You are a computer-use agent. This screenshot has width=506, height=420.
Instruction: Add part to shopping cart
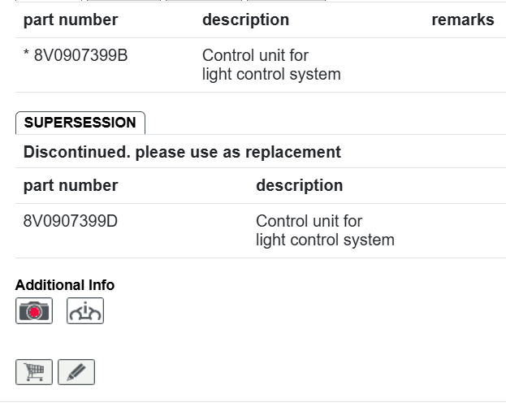click(x=34, y=372)
